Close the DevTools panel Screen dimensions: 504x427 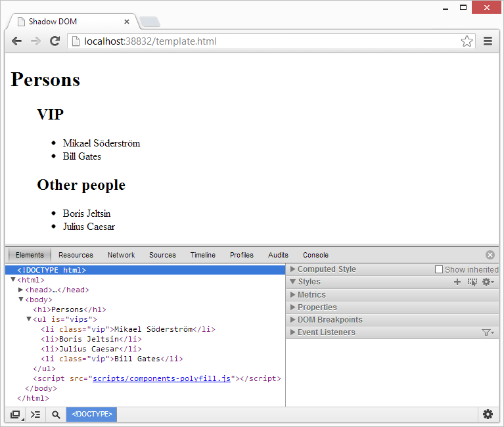coord(490,255)
